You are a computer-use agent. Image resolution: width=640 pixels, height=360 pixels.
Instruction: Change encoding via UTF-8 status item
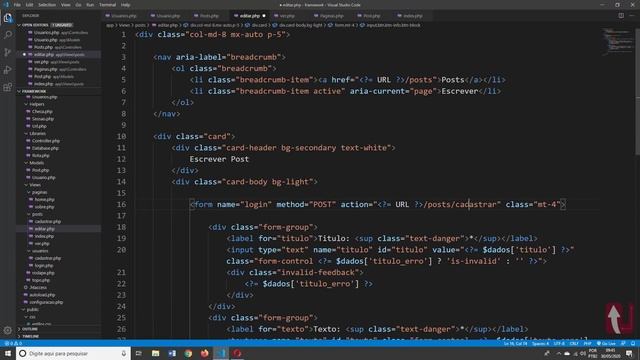[x=559, y=343]
